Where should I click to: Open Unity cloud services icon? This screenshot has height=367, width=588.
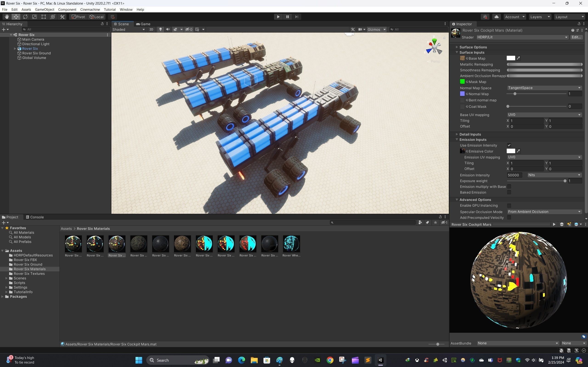(496, 17)
